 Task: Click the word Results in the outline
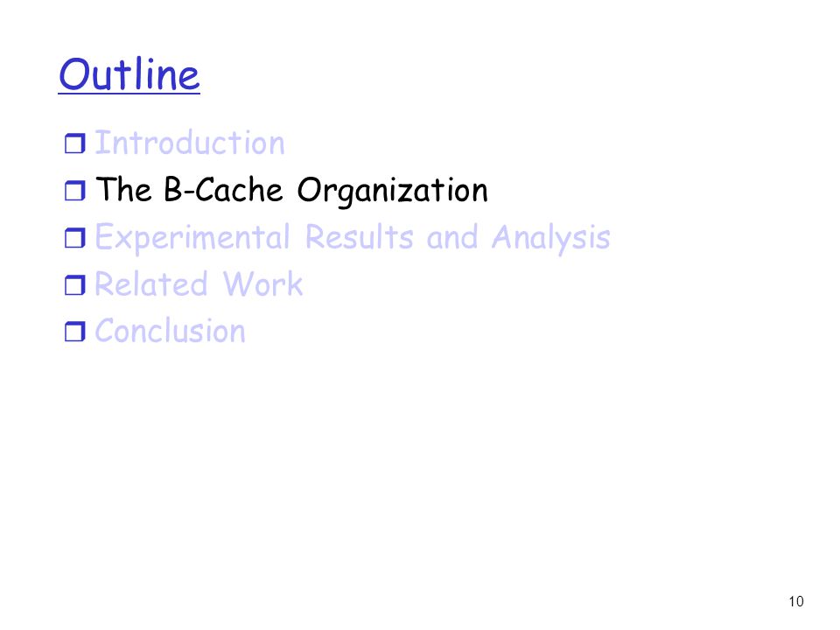(x=360, y=237)
